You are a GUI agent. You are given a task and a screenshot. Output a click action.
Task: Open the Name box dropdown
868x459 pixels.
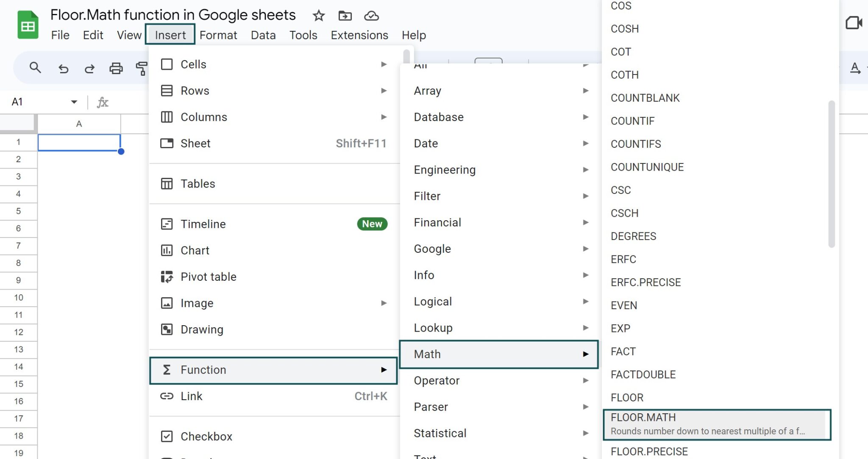[74, 102]
